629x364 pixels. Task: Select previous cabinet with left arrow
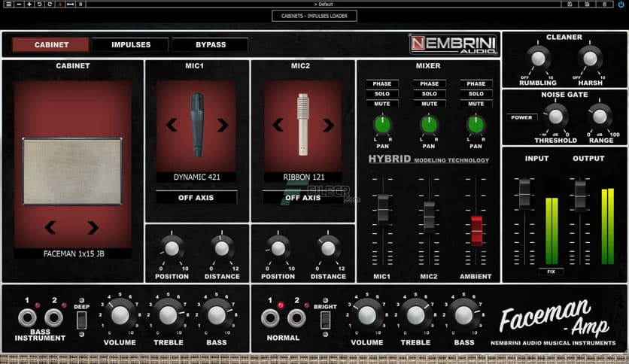coord(50,228)
